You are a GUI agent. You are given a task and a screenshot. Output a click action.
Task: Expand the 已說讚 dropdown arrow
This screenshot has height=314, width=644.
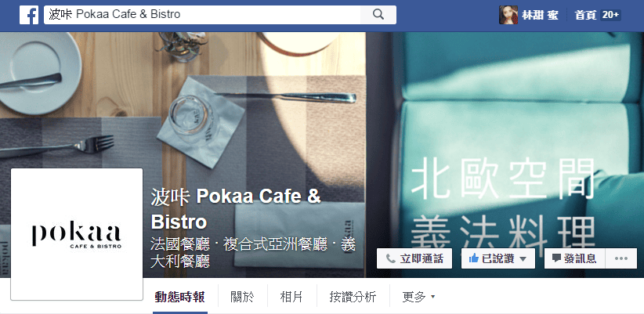tap(523, 259)
